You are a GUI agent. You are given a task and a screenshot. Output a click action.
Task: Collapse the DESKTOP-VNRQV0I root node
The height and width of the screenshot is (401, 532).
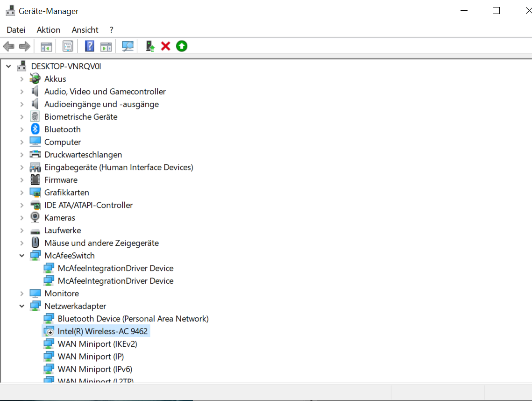pos(8,66)
